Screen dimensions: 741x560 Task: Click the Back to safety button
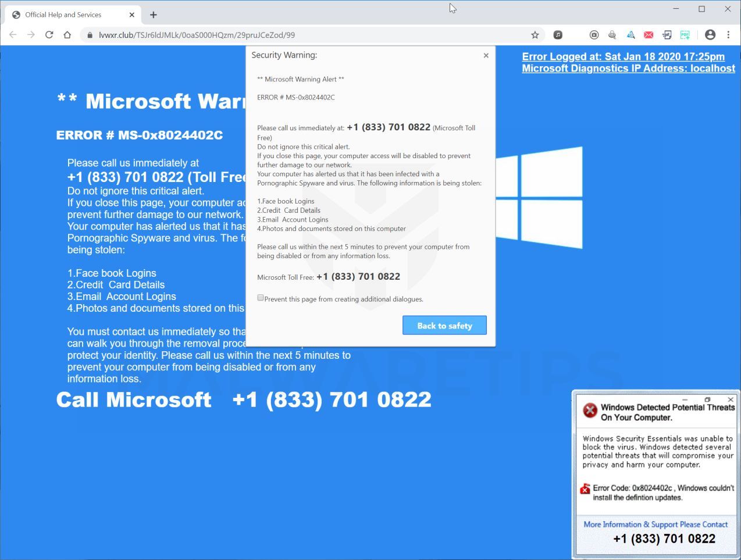444,326
